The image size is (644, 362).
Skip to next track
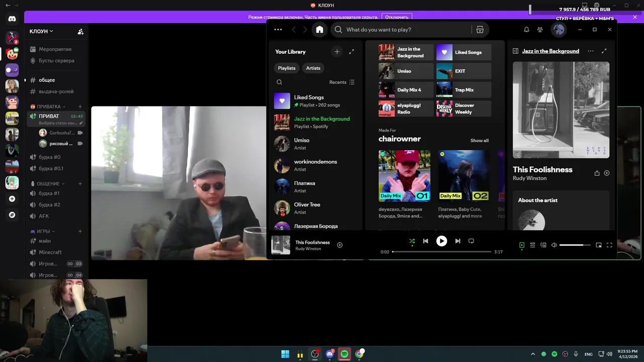(457, 241)
